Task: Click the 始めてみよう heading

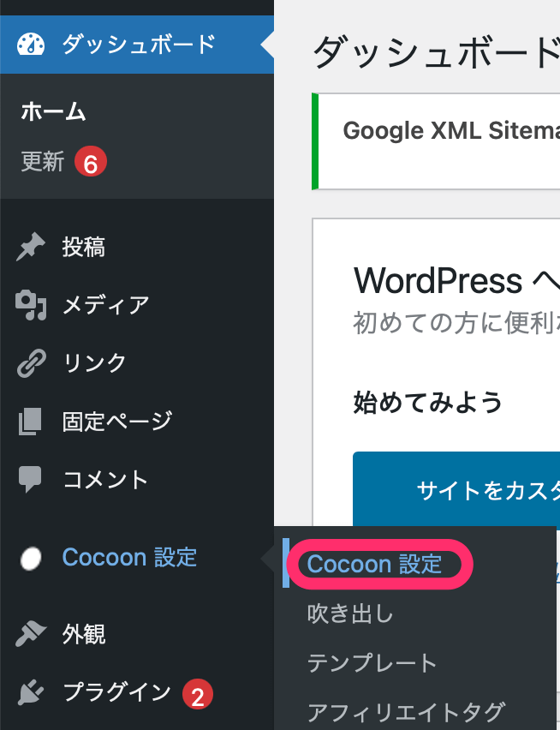Action: click(x=428, y=402)
